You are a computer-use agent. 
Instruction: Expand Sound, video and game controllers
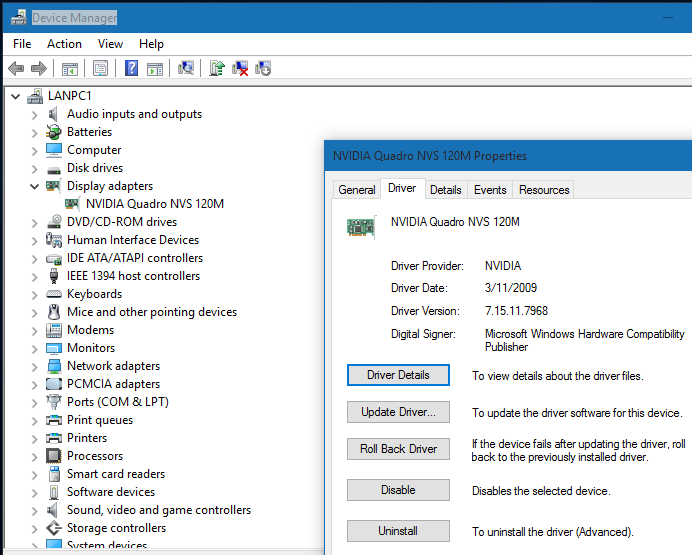tap(34, 510)
